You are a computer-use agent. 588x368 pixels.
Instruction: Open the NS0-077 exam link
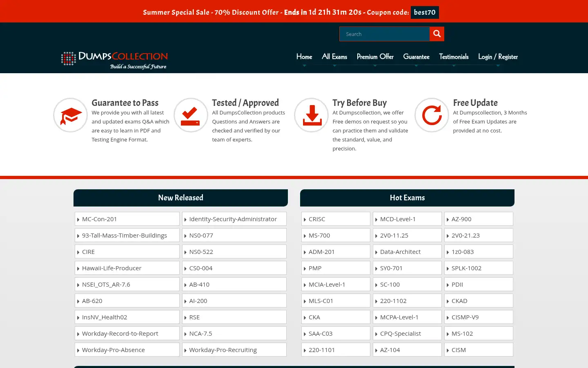[234, 235]
